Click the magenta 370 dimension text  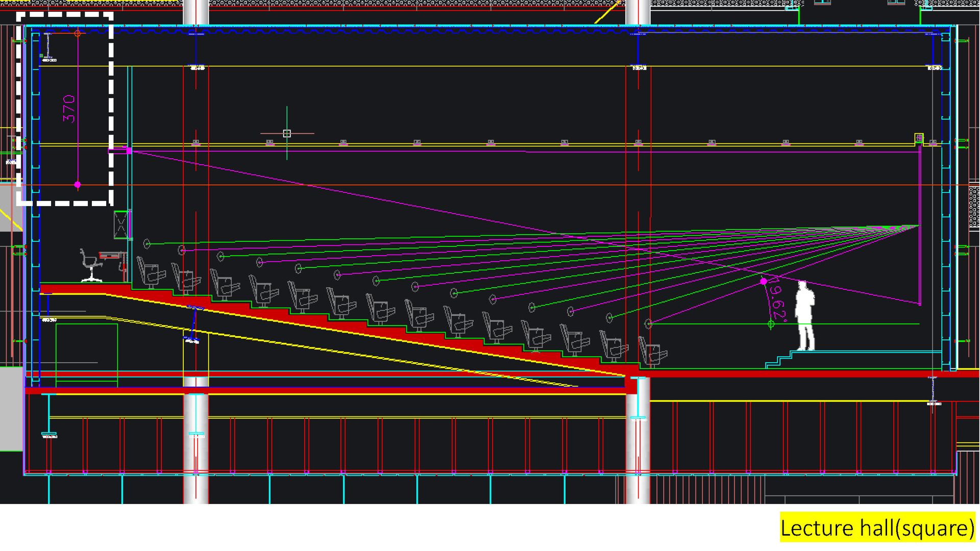click(69, 109)
